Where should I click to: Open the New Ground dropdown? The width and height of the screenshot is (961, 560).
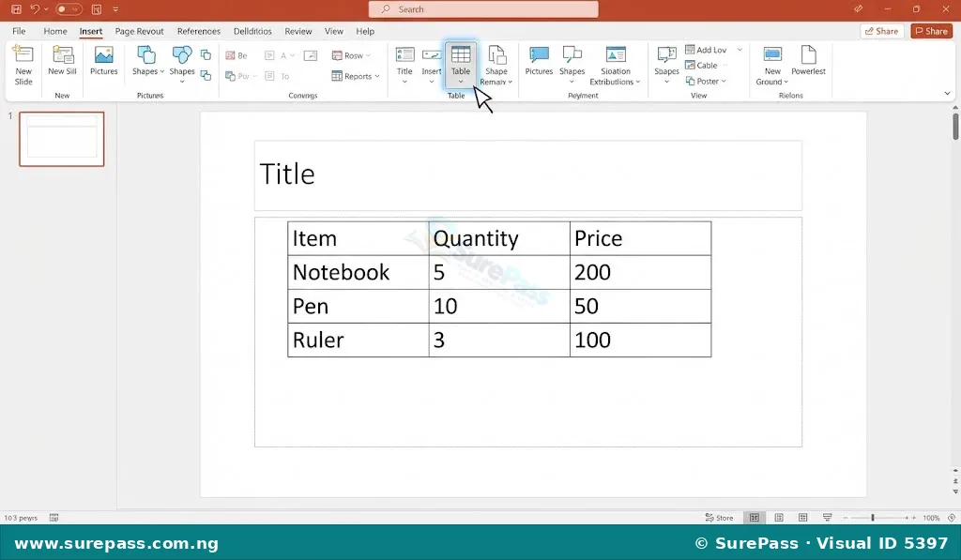pos(772,65)
